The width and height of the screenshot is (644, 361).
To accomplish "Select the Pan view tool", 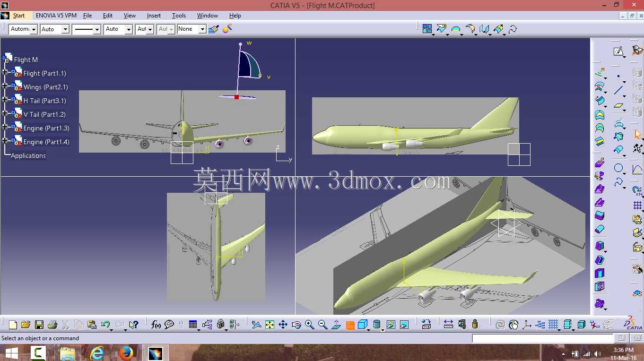I will click(283, 325).
